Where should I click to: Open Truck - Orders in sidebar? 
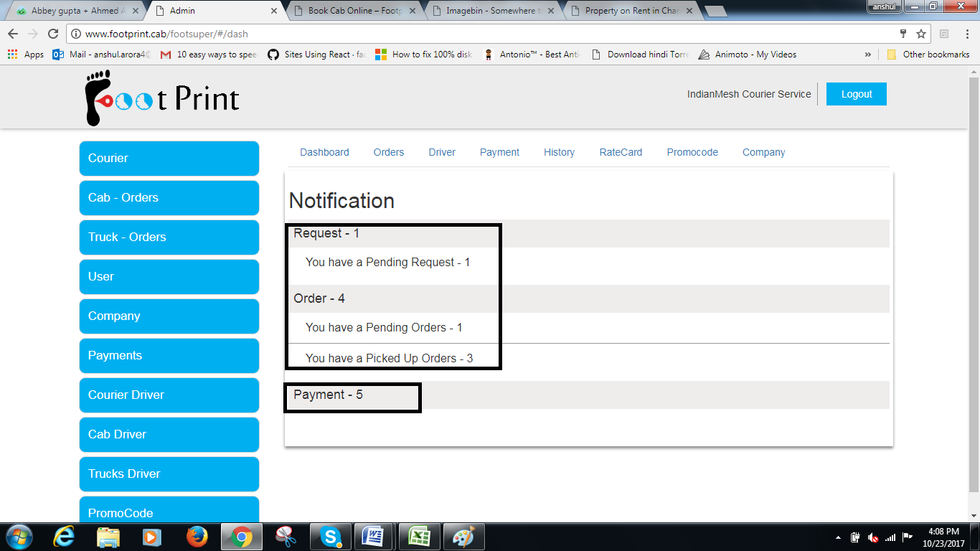click(x=169, y=237)
